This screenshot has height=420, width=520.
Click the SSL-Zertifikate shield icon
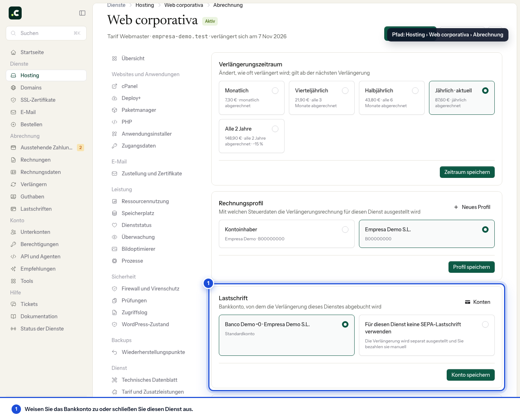click(13, 100)
